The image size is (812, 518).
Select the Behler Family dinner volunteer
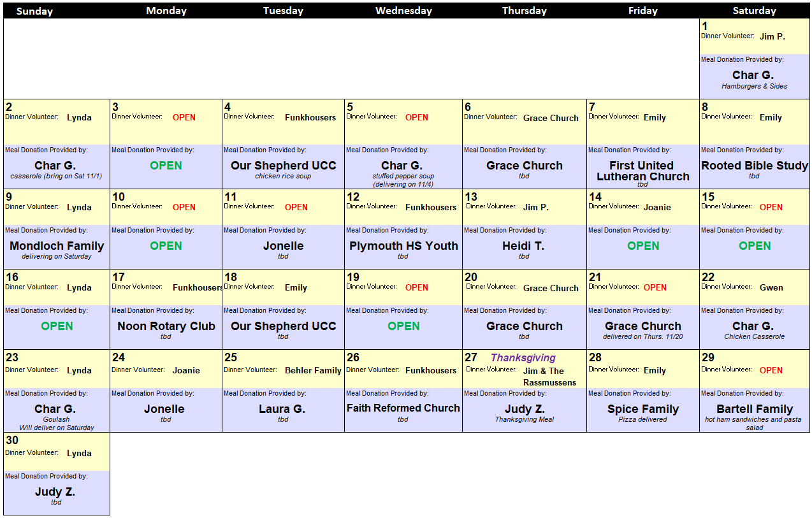[x=313, y=370]
